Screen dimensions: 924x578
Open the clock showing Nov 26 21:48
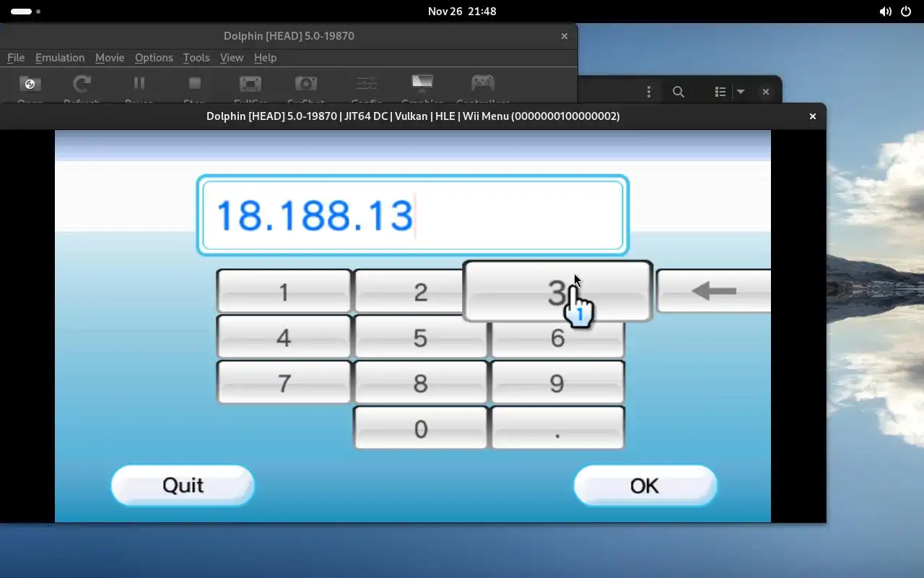coord(462,12)
